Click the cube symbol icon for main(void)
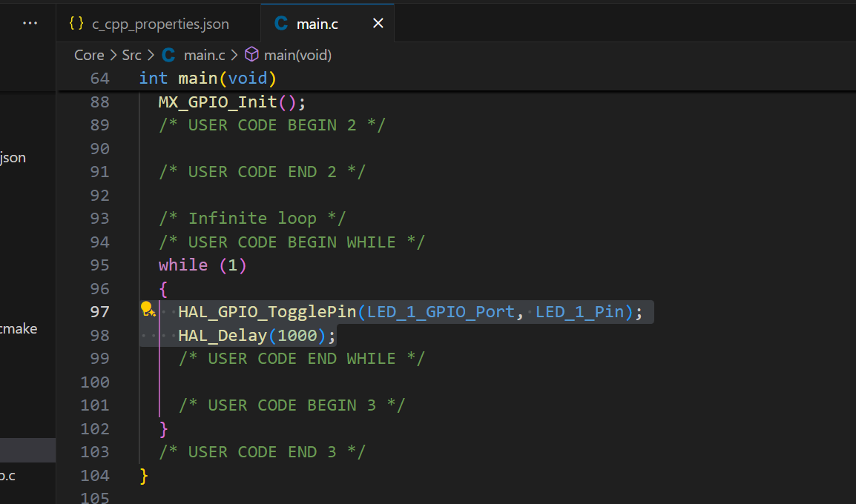This screenshot has width=856, height=504. (x=251, y=55)
